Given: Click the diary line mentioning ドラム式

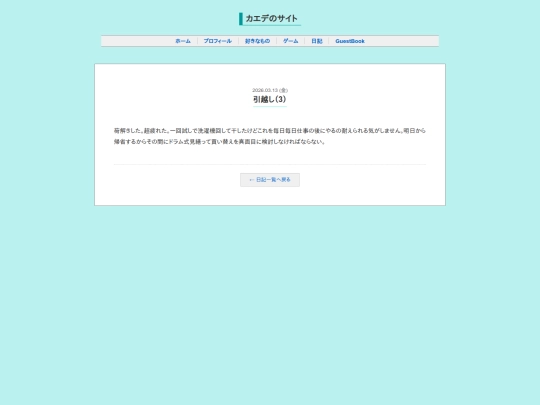Looking at the screenshot, I should (219, 142).
